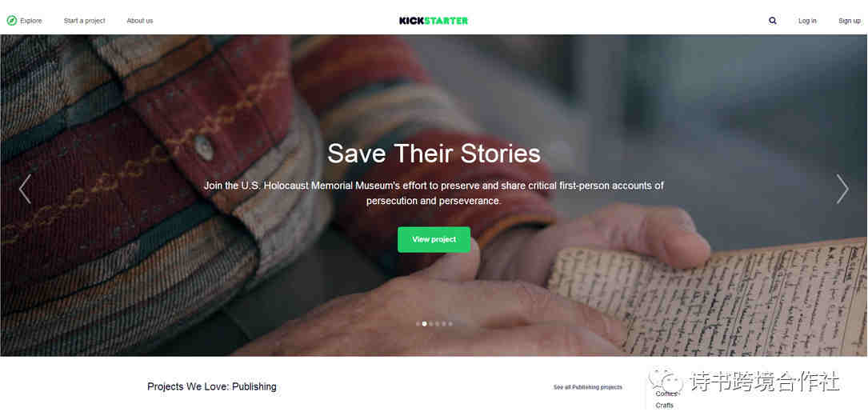868x420 pixels.
Task: Open search with the magnifier icon
Action: click(773, 21)
